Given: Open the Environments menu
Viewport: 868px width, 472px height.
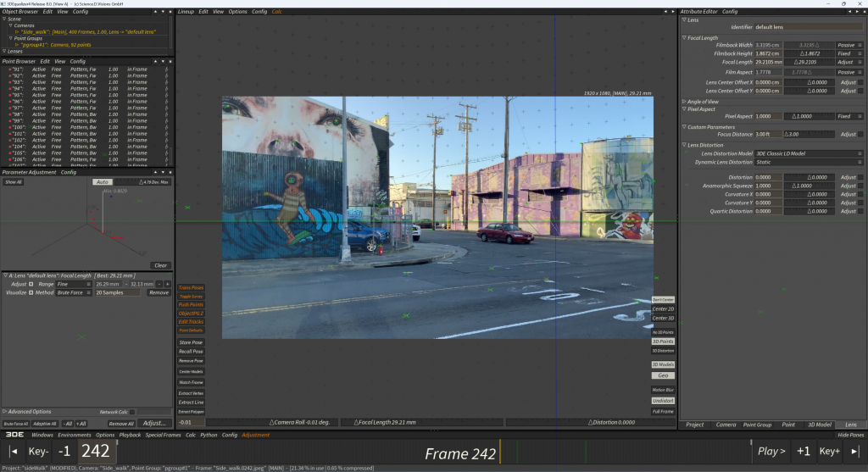Looking at the screenshot, I should [x=75, y=435].
